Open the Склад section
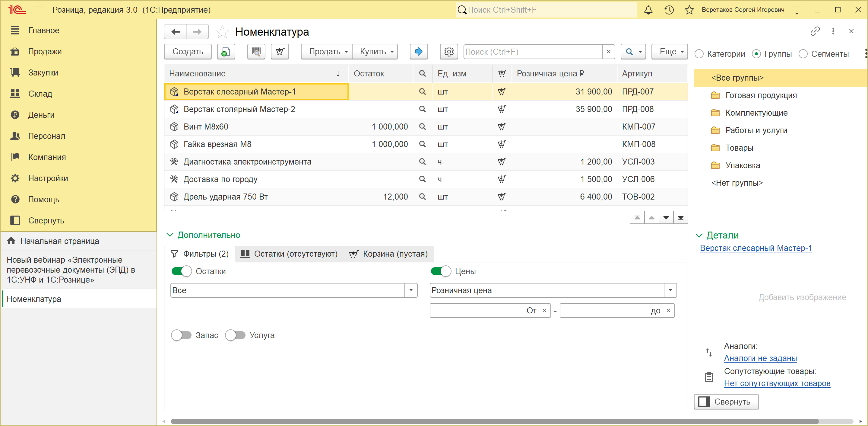The height and width of the screenshot is (426, 868). 40,93
